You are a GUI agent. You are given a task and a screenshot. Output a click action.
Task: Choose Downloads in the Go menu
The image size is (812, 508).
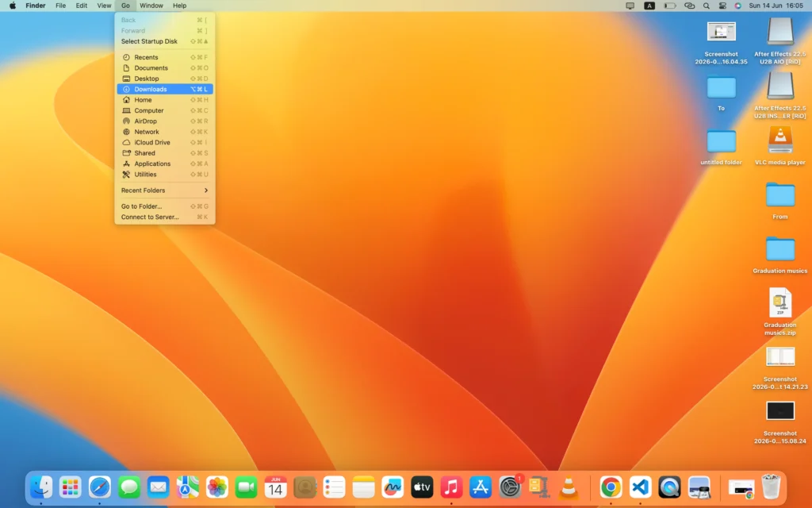[165, 89]
